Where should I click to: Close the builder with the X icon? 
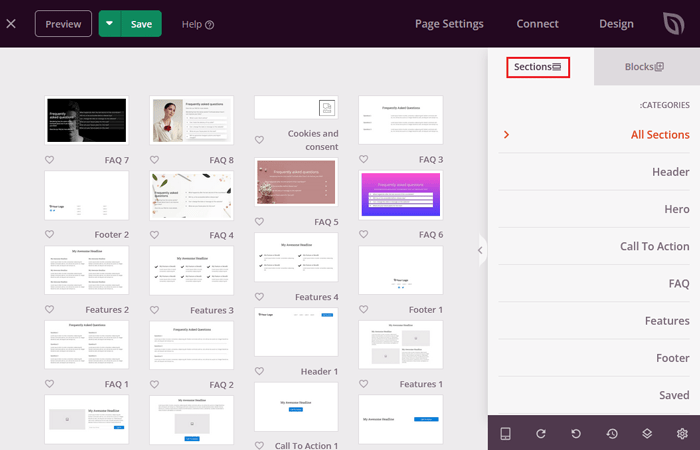point(11,24)
